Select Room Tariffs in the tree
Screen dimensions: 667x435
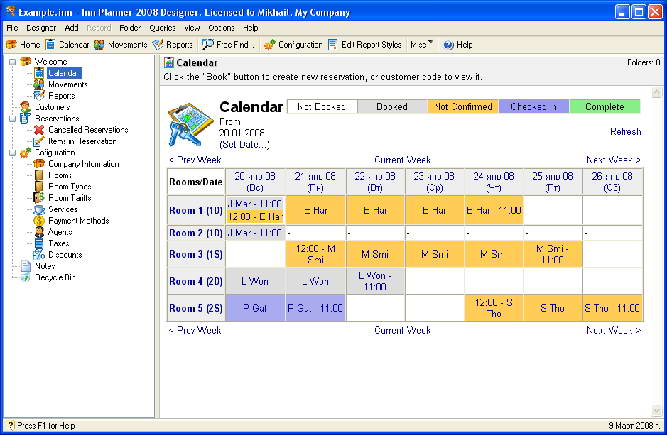70,198
